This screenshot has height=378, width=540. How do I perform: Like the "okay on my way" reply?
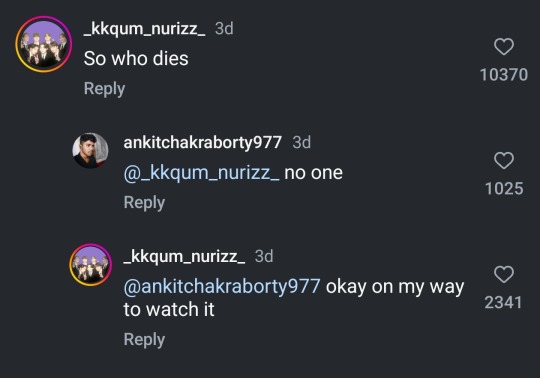coord(504,274)
